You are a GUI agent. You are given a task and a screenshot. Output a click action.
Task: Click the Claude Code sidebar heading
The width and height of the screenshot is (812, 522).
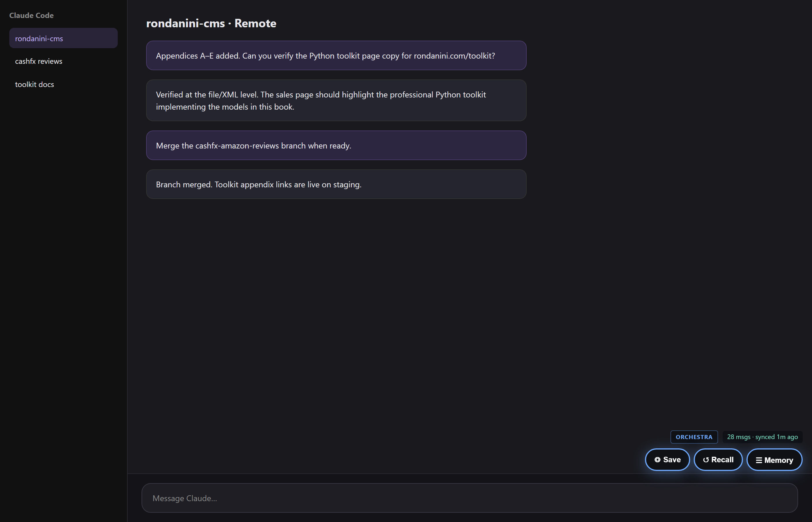coord(32,15)
